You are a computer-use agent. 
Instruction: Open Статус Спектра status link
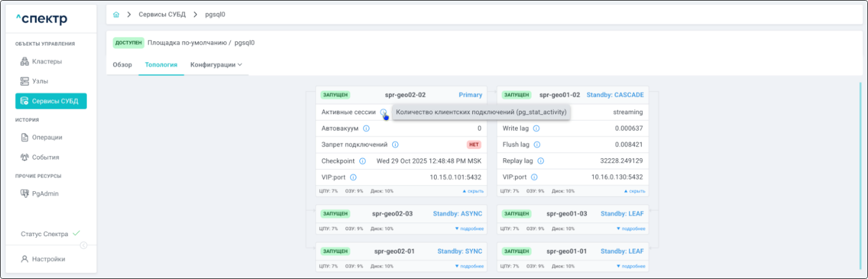44,234
